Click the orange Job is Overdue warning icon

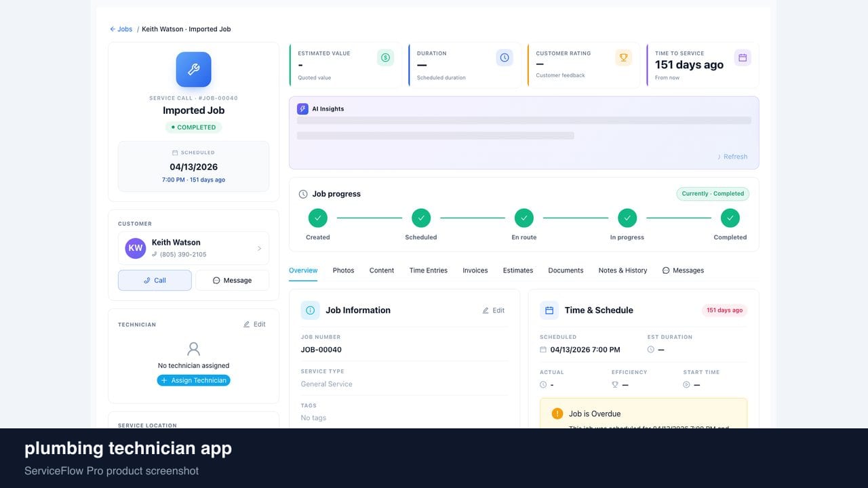click(x=557, y=413)
